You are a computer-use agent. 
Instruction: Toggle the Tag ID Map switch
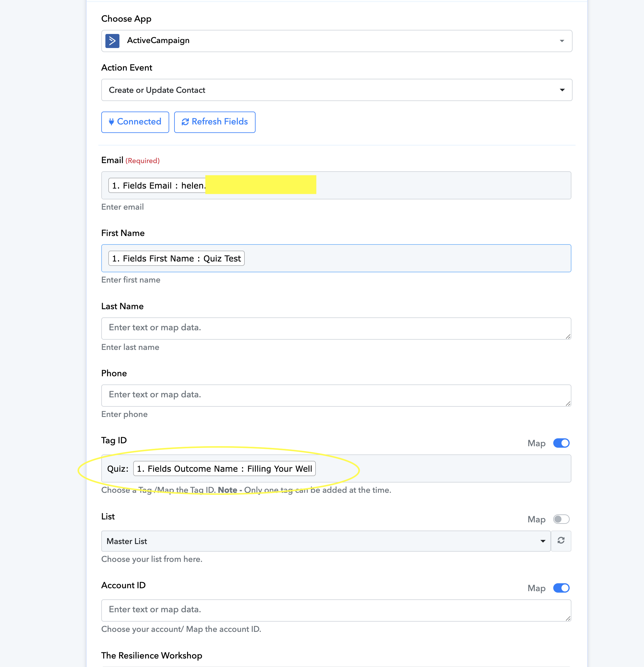[561, 443]
